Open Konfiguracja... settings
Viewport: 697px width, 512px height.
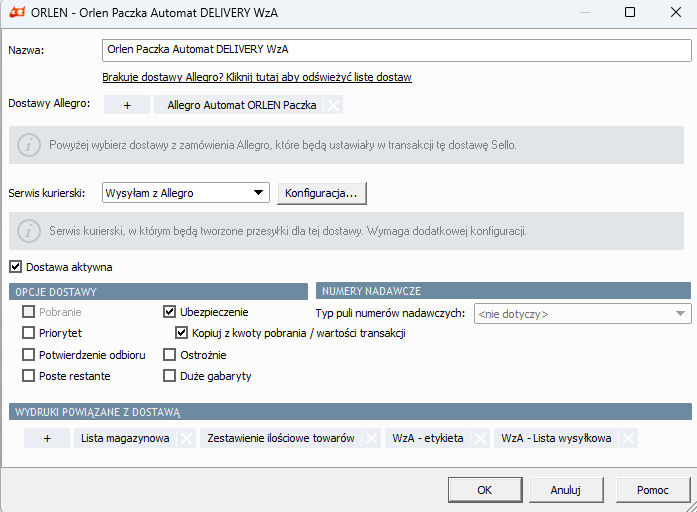coord(321,193)
